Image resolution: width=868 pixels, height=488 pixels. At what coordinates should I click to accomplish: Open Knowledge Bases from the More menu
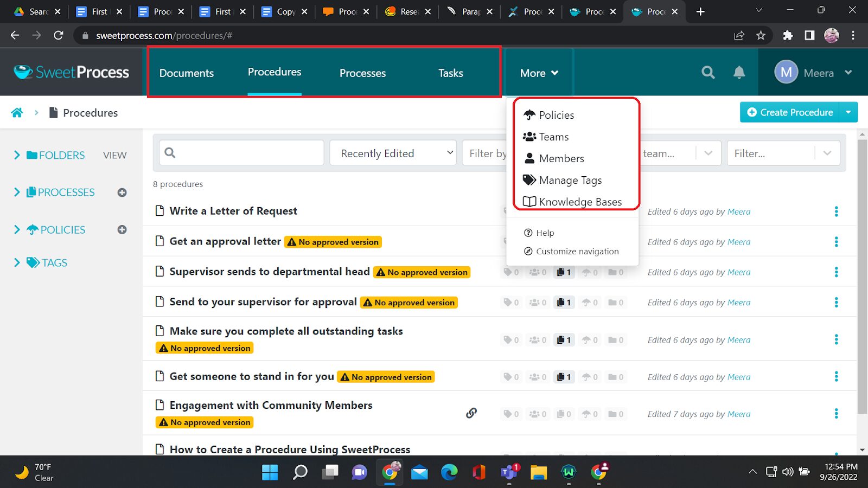coord(572,202)
